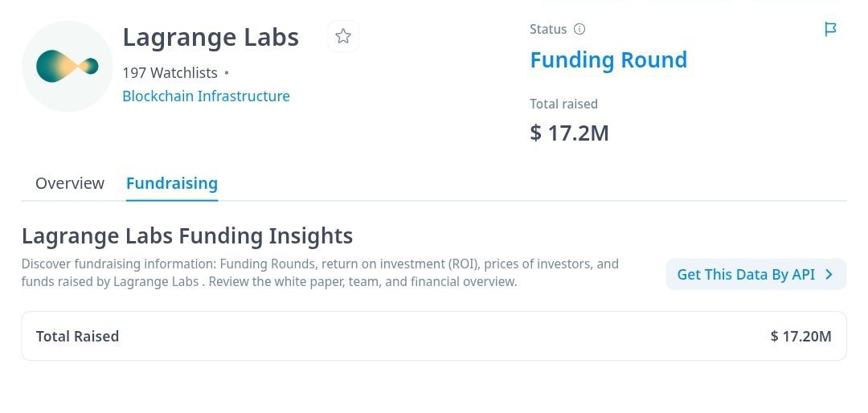
Task: Click the $ 17.2M total raised figure
Action: (x=569, y=133)
